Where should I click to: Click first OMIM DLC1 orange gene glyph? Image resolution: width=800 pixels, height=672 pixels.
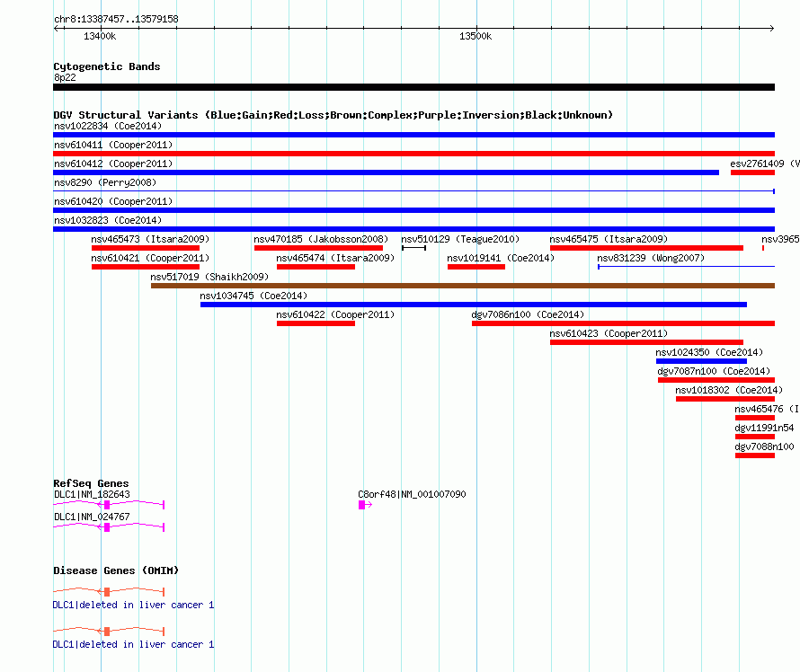point(109,592)
